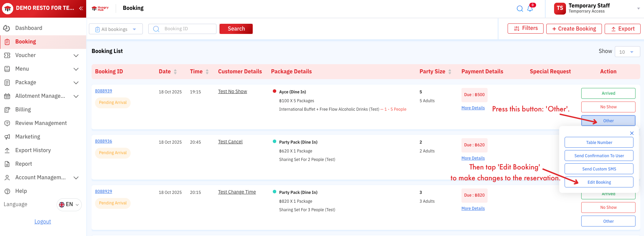Open the Help page

click(x=21, y=191)
